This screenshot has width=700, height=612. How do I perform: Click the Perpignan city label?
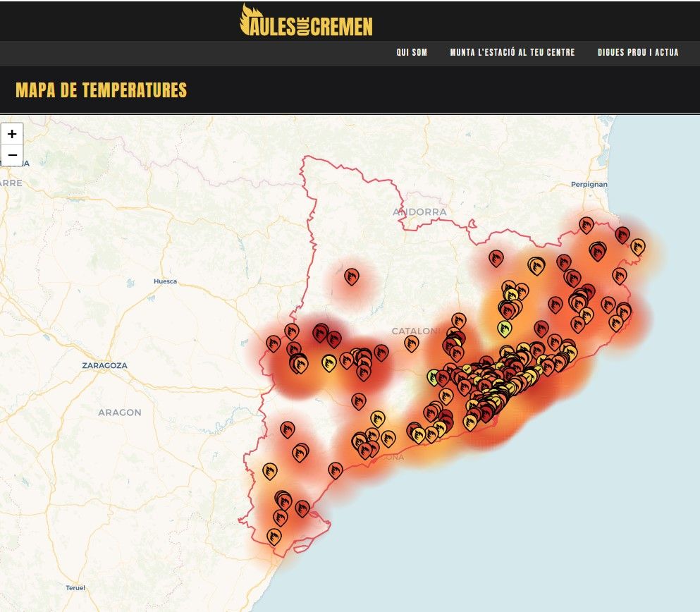coord(589,184)
